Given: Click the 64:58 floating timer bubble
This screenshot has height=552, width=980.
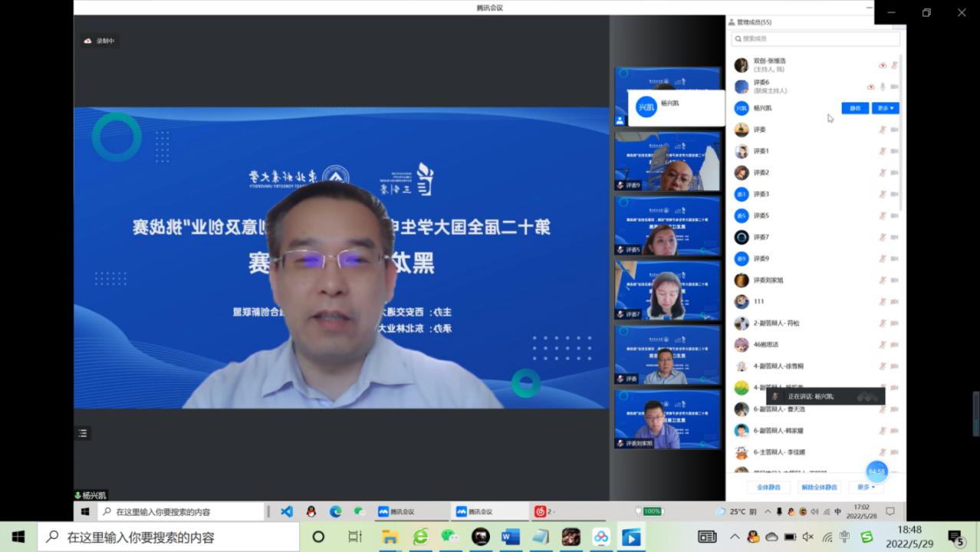Looking at the screenshot, I should tap(876, 472).
